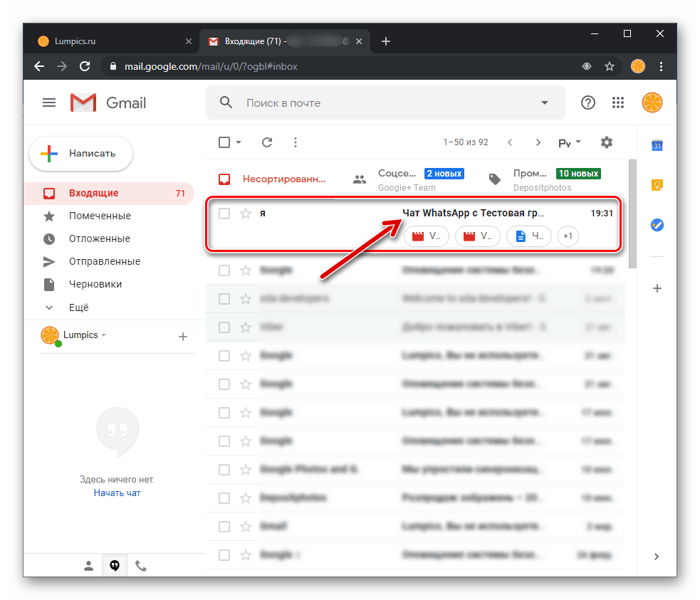Open Google Calendar side panel icon
The image size is (700, 600).
point(657,145)
